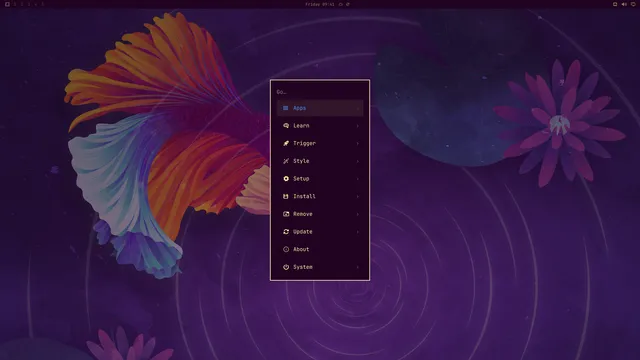Viewport: 640px width, 360px height.
Task: Open the System menu entry label
Action: pyautogui.click(x=303, y=267)
